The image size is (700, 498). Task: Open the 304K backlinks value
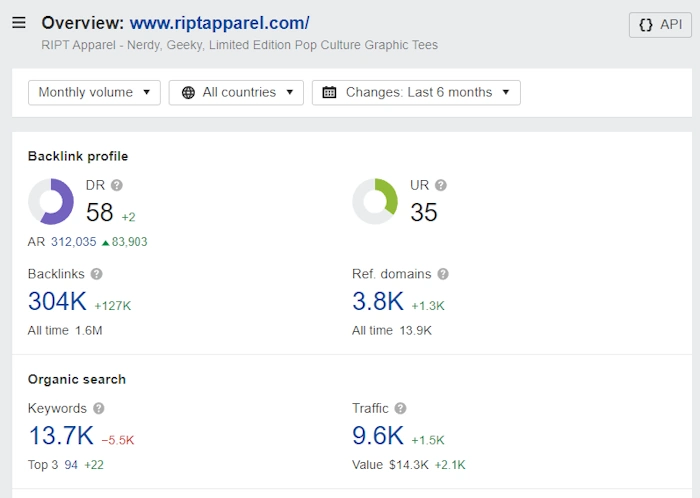pos(57,301)
